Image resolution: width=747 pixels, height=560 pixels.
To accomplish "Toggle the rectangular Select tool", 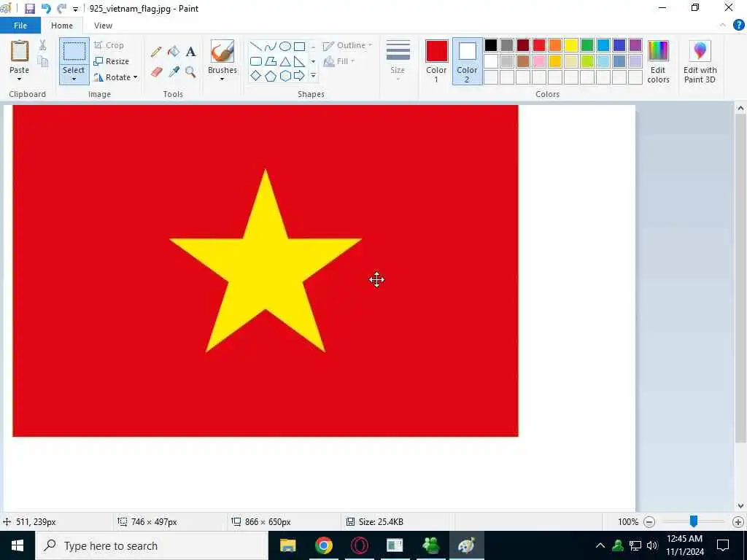I will pos(74,52).
